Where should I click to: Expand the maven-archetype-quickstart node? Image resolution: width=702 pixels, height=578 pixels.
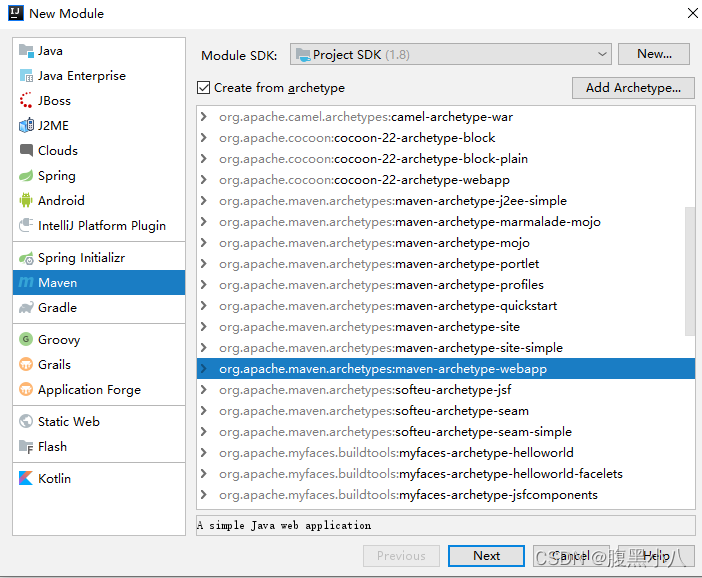pos(204,306)
